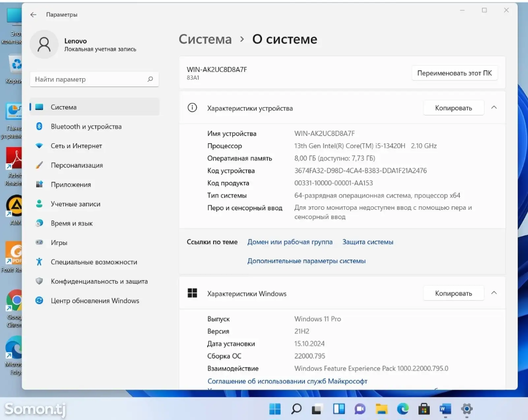Open Chat (Teams) on taskbar

pyautogui.click(x=360, y=409)
